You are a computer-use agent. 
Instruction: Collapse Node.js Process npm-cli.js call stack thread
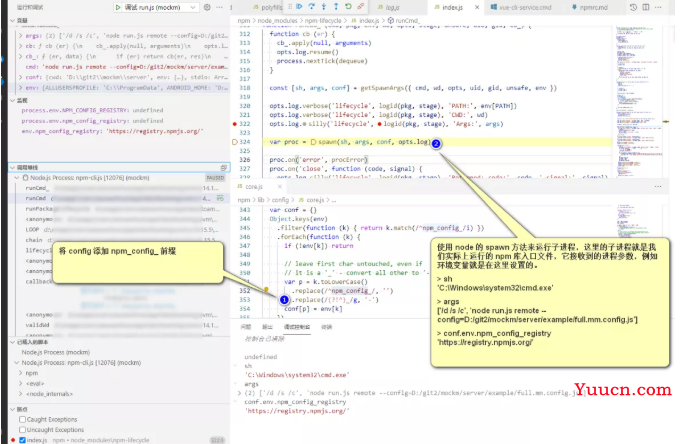coord(17,178)
